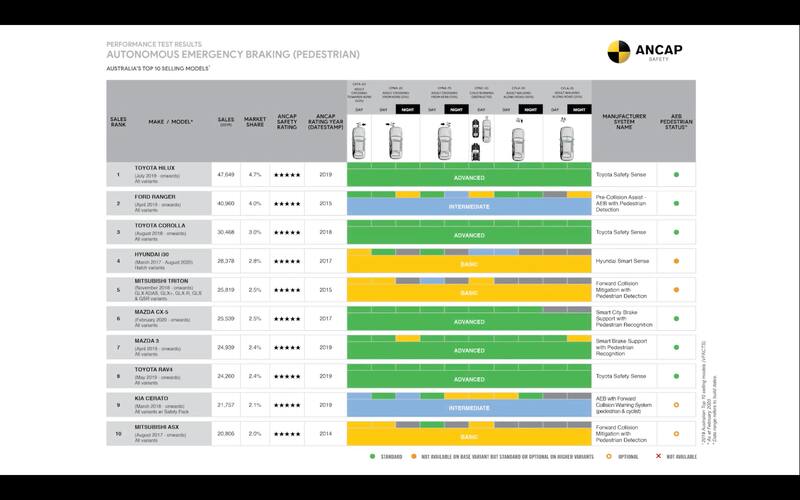Click the Toyota Hilux green status dot

pos(676,174)
